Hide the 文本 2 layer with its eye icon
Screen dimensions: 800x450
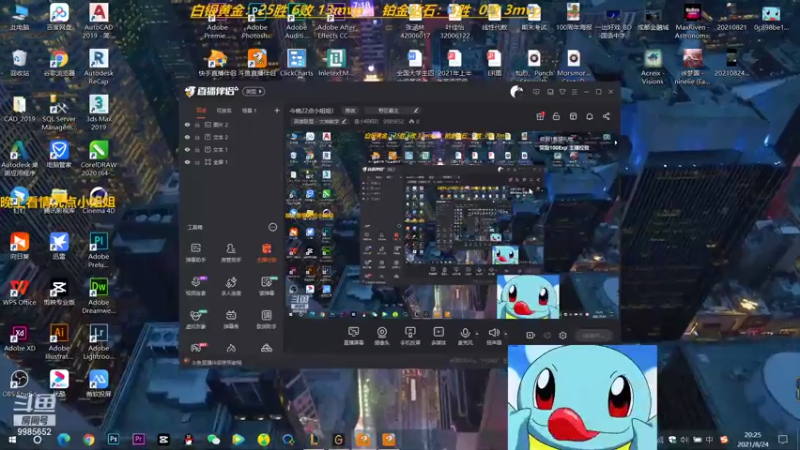click(187, 137)
